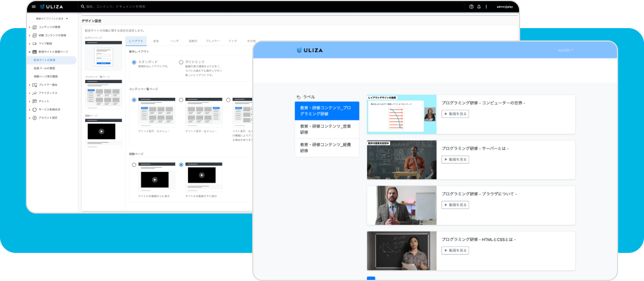Switch to the プレイヤー tab
The image size is (644, 281).
pos(213,41)
